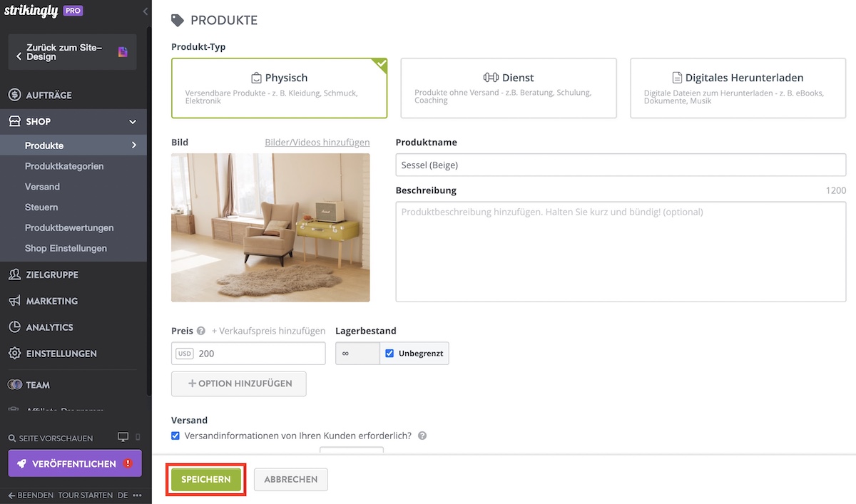This screenshot has height=504, width=856.
Task: Switch to desktop preview monitor icon
Action: coord(123,437)
